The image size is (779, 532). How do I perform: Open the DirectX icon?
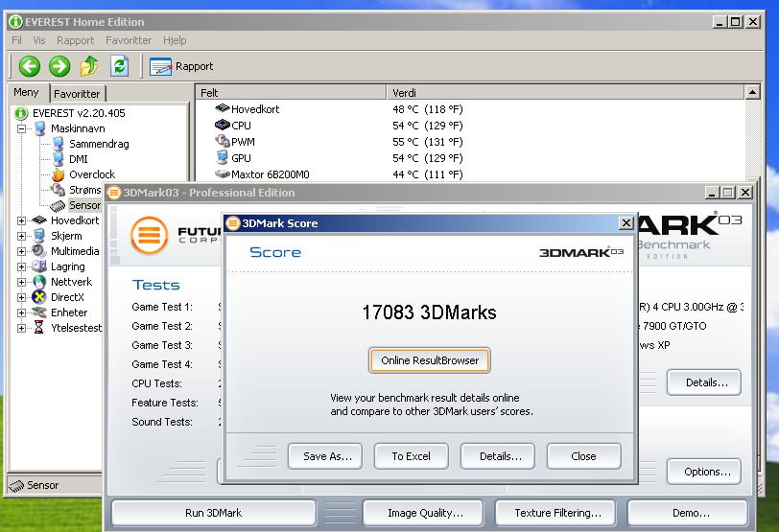coord(39,297)
